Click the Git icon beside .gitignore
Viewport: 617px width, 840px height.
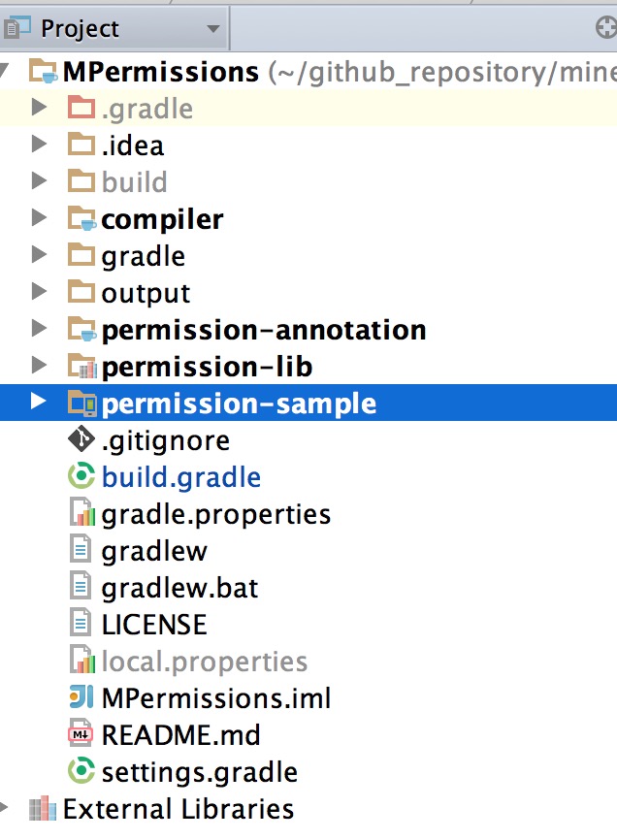pyautogui.click(x=81, y=439)
